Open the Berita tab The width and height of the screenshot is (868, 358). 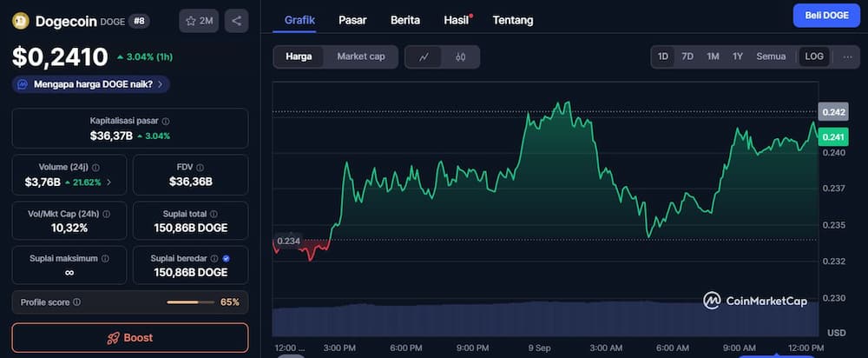point(405,21)
